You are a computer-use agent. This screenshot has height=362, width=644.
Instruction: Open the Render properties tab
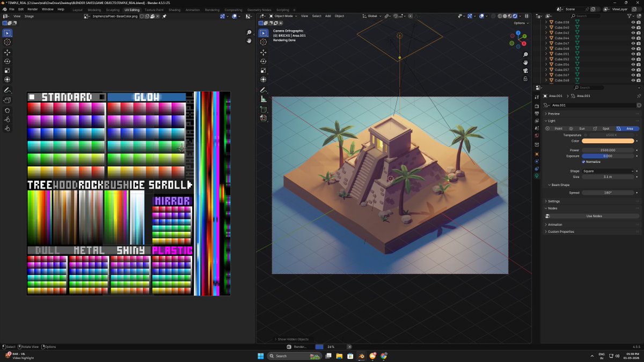pos(537,106)
